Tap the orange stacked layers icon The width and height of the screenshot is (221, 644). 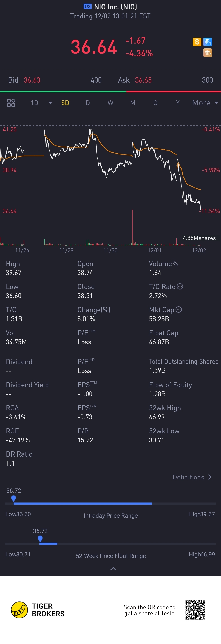[208, 53]
